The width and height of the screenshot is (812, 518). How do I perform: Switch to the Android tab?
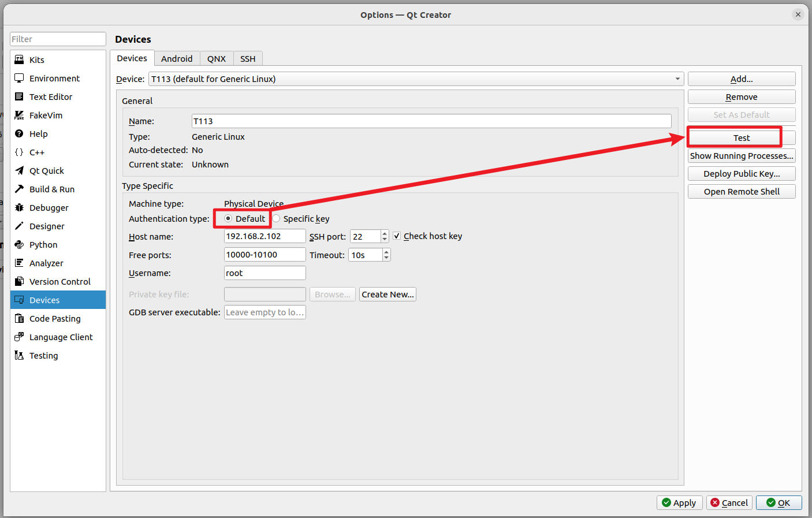(177, 59)
